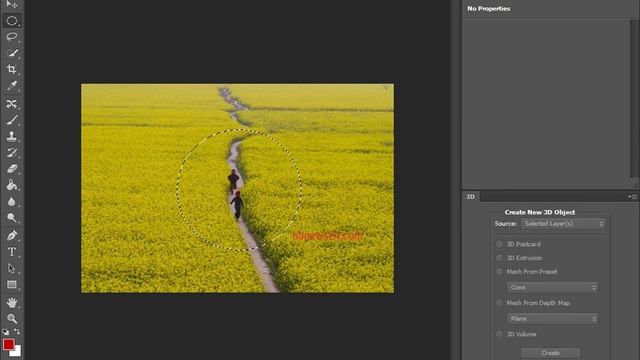Viewport: 640px width, 360px height.
Task: Click inside the yellow field photo canvas
Action: pos(238,188)
